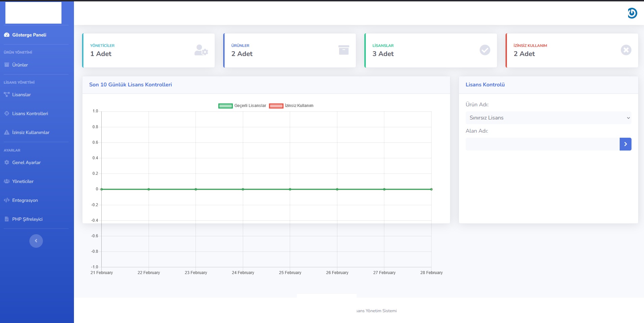Image resolution: width=644 pixels, height=323 pixels.
Task: Click the PHP Şifreleyici file icon
Action: click(6, 219)
